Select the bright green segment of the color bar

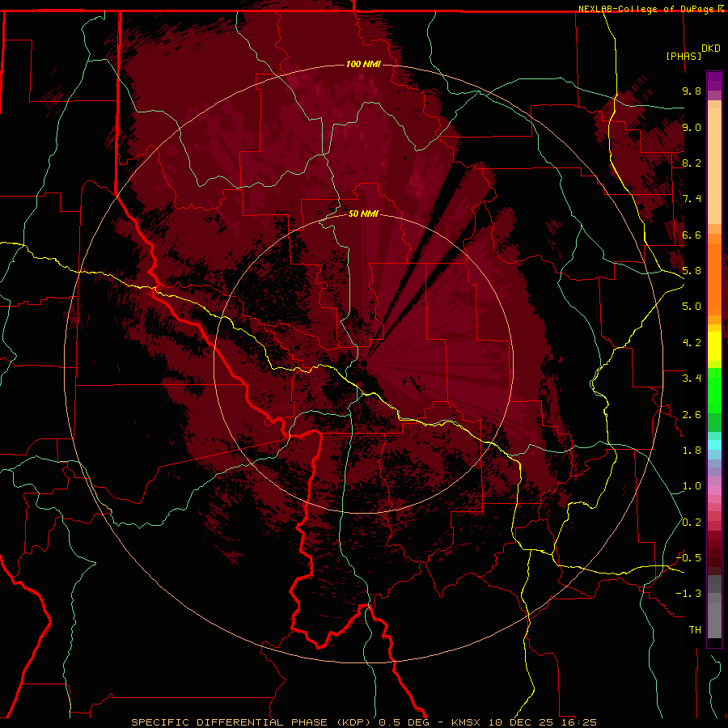(714, 390)
